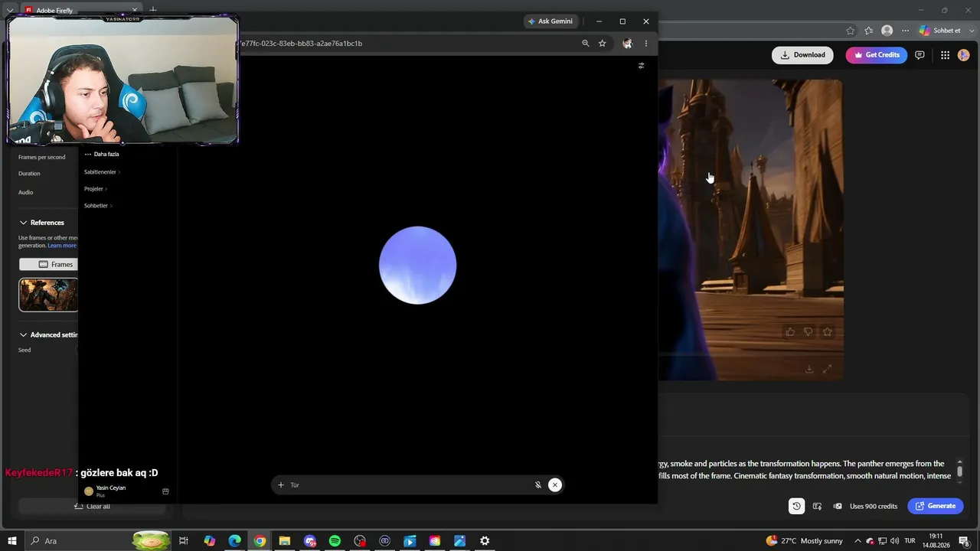Click the generated castle video preview
The width and height of the screenshot is (980, 551).
coord(750,230)
